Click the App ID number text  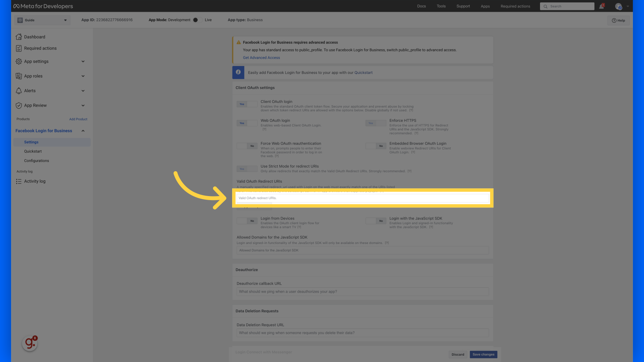tap(114, 20)
